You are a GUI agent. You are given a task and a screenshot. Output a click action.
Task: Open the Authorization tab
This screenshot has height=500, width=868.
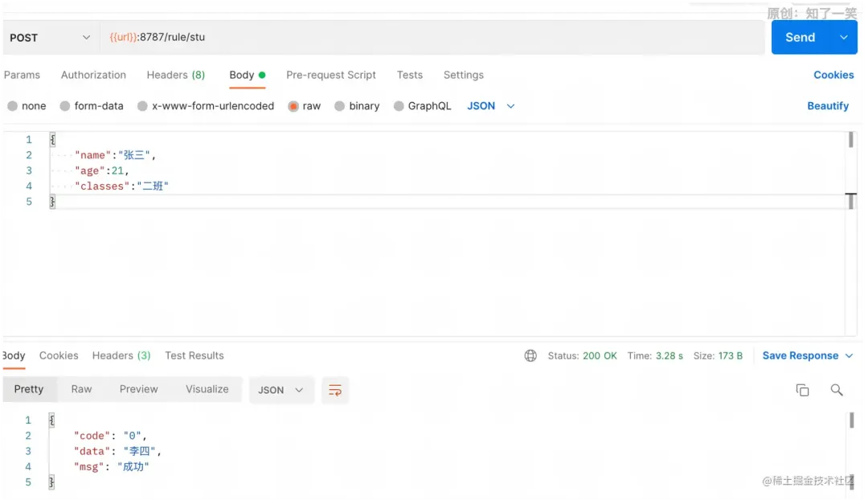93,75
